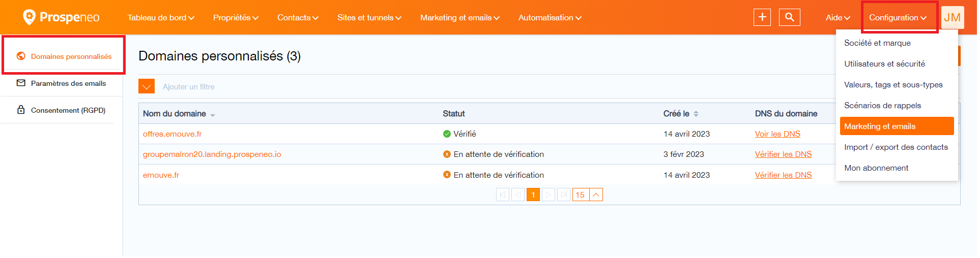Image resolution: width=980 pixels, height=258 pixels.
Task: Click Vérifier les DNS for groupemalron20
Action: 783,154
